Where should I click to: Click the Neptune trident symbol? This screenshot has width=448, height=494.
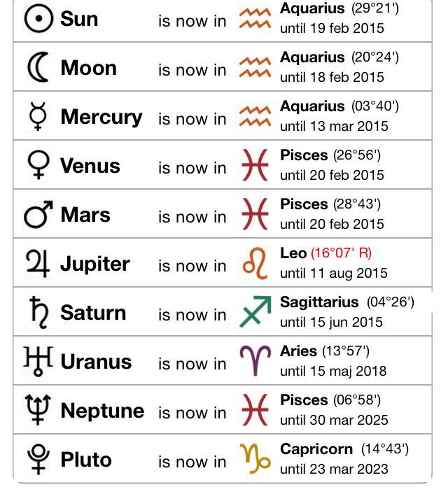(x=38, y=410)
